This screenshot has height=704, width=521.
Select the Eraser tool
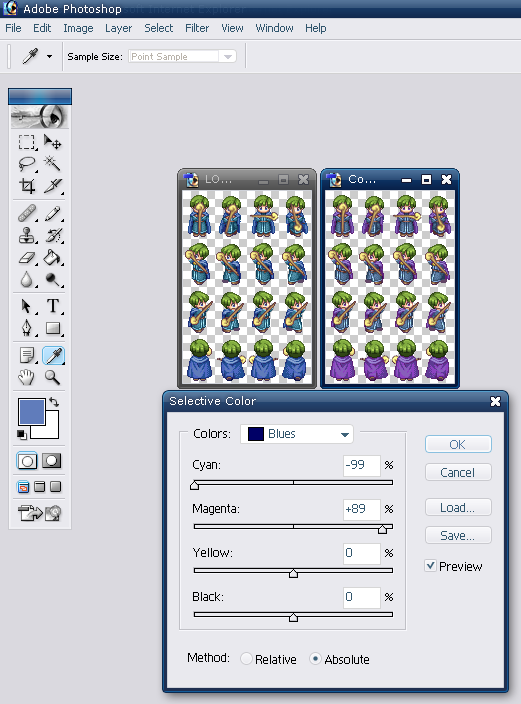[x=27, y=258]
